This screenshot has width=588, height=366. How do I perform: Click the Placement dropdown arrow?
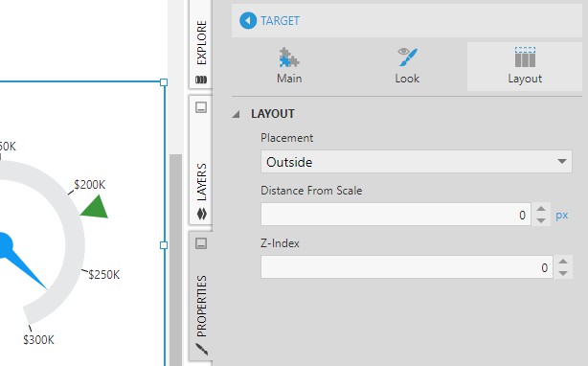point(561,162)
